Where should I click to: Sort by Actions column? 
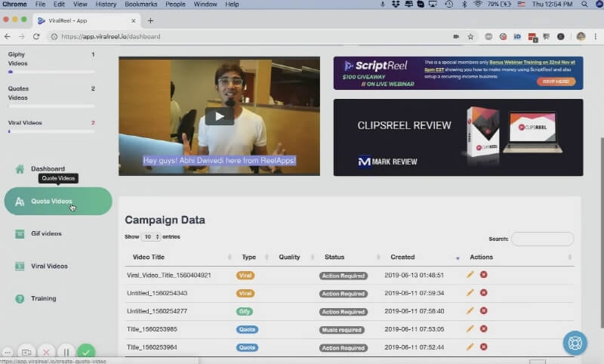pos(481,257)
